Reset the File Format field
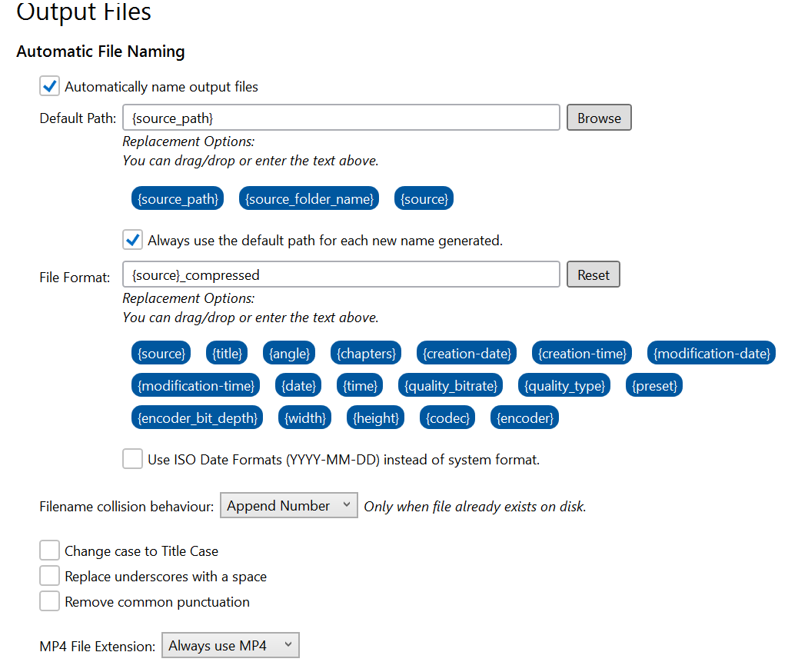 pyautogui.click(x=593, y=274)
